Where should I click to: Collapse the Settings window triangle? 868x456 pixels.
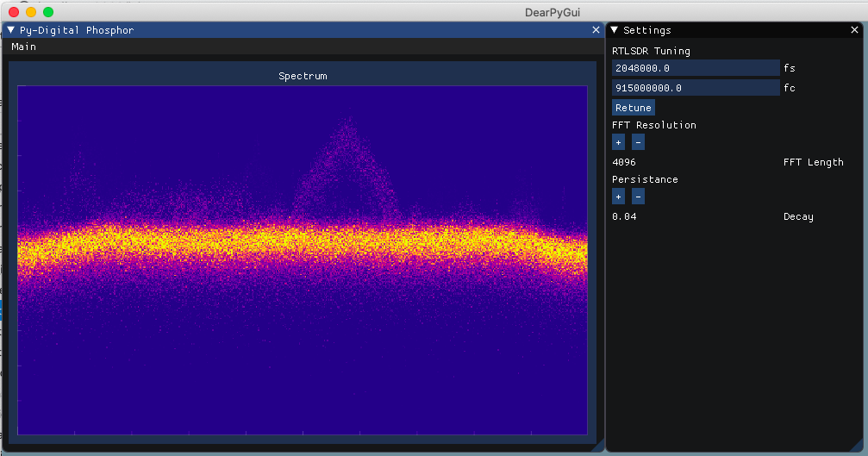point(614,30)
